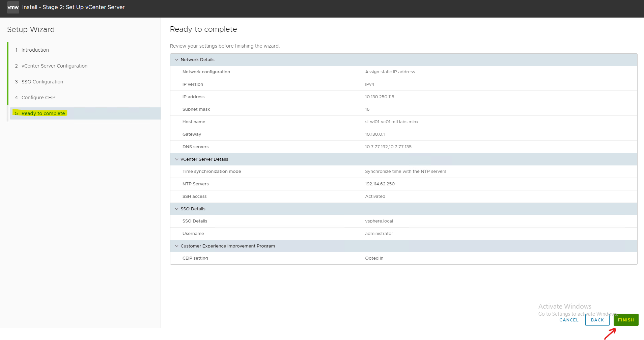Click the Review your settings instruction text

[x=225, y=46]
